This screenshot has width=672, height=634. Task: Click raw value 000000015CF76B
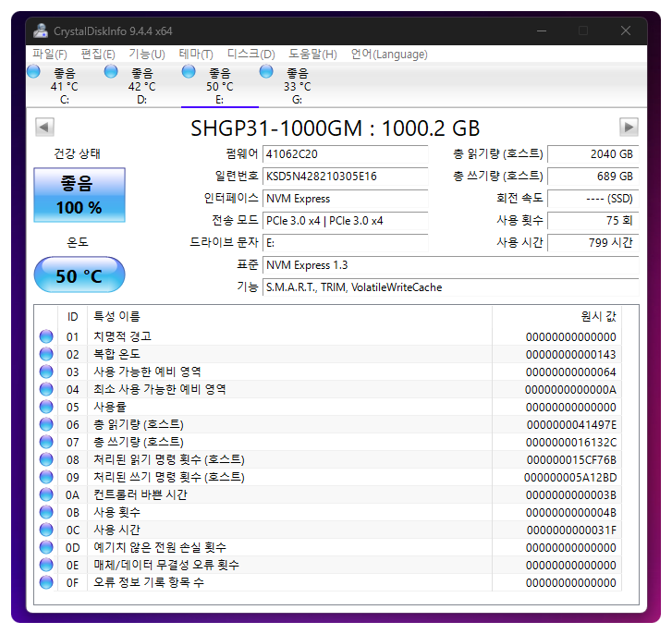(572, 460)
